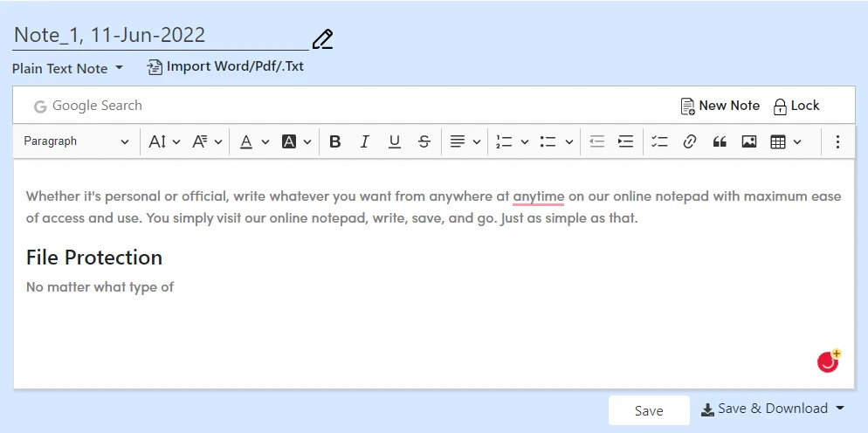The image size is (868, 433).
Task: Insert a link using the link icon
Action: coord(690,141)
